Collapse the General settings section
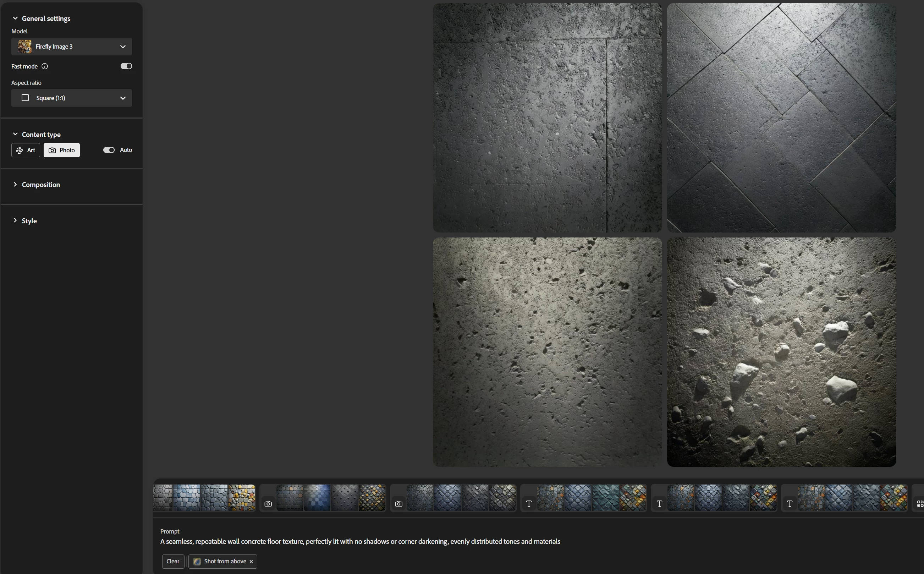924x574 pixels. coord(45,18)
